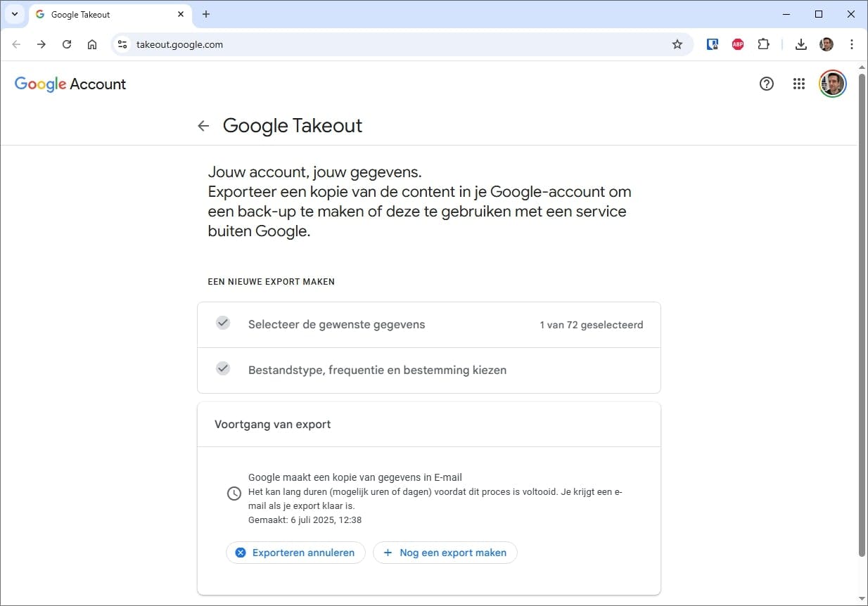
Task: Open the Google apps grid
Action: click(x=798, y=84)
